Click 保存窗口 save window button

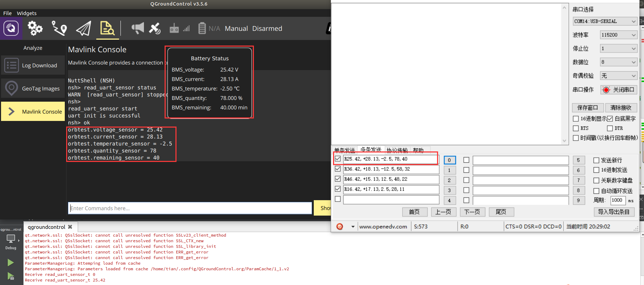click(x=588, y=108)
